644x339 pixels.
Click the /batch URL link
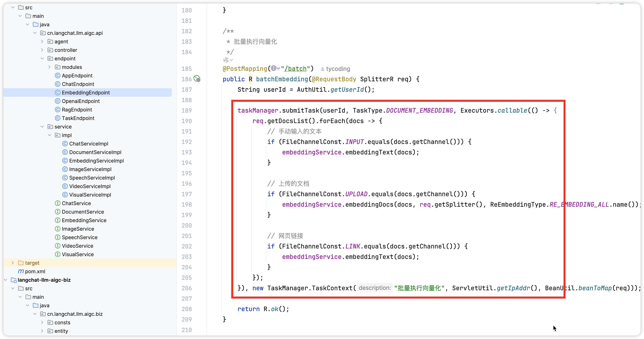tap(295, 69)
